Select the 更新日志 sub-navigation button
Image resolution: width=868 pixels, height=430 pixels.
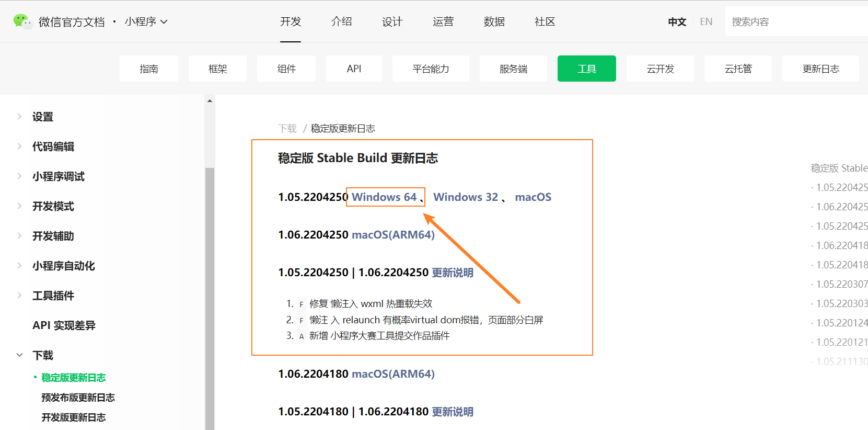820,69
